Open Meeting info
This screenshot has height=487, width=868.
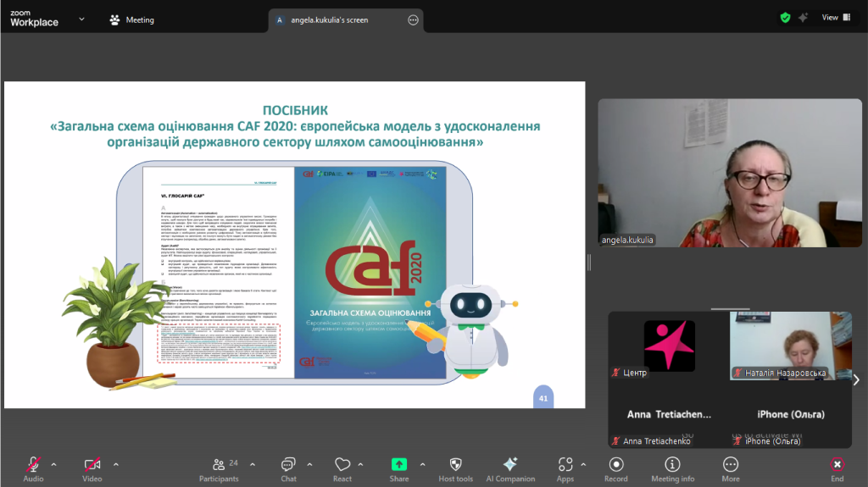tap(672, 465)
